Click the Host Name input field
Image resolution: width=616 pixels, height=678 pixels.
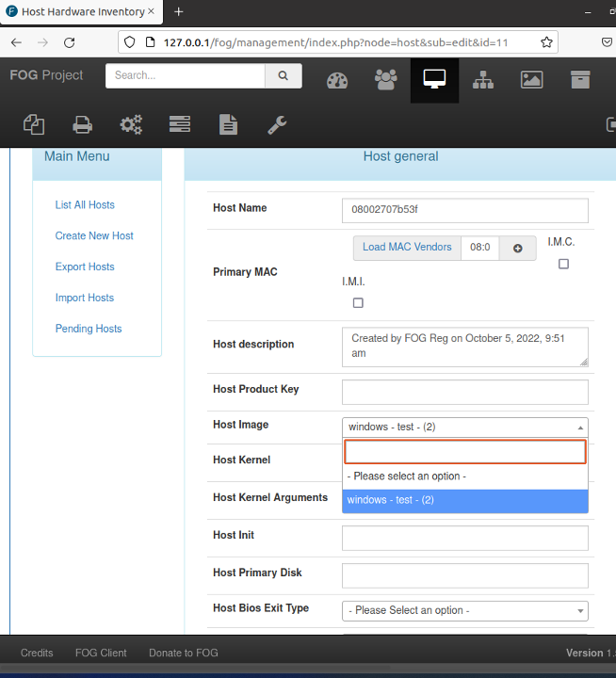tap(465, 210)
